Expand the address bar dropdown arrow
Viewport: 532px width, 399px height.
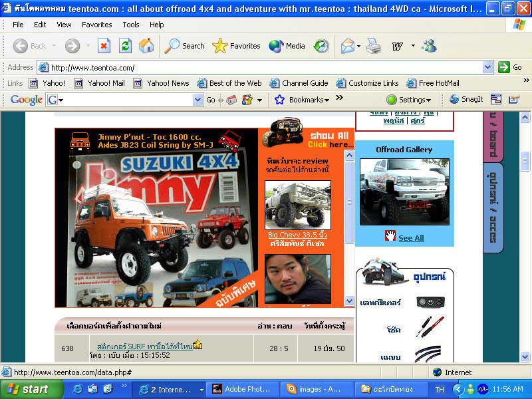coord(487,67)
